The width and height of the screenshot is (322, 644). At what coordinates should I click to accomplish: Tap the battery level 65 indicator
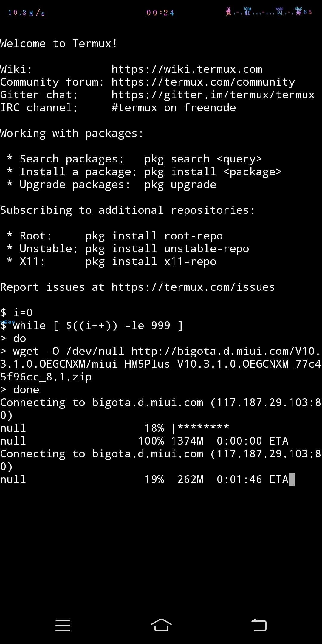tap(308, 12)
